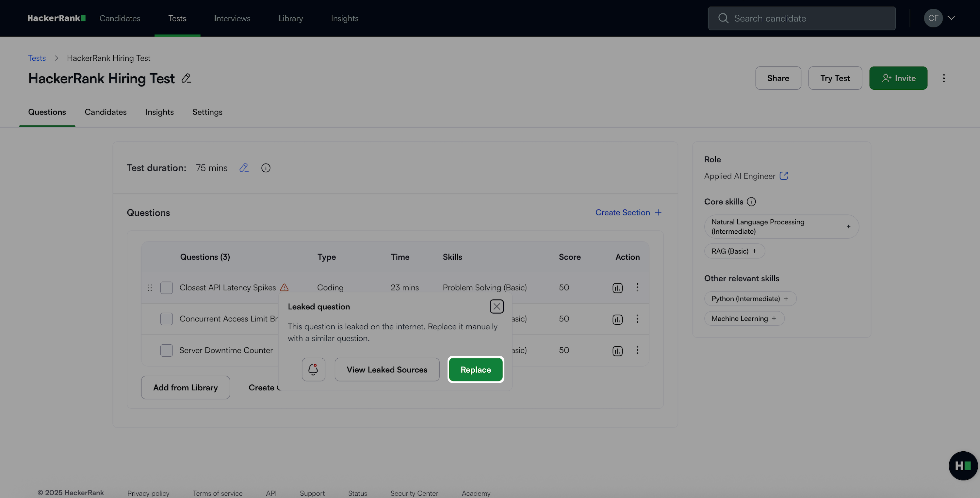This screenshot has height=498, width=980.
Task: Tick the Server Downtime Counter checkbox
Action: coord(166,350)
